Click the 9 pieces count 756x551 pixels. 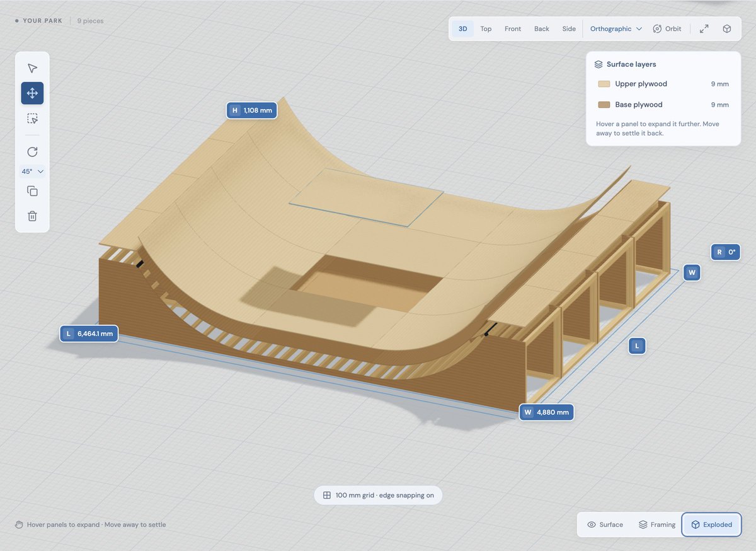pos(90,21)
